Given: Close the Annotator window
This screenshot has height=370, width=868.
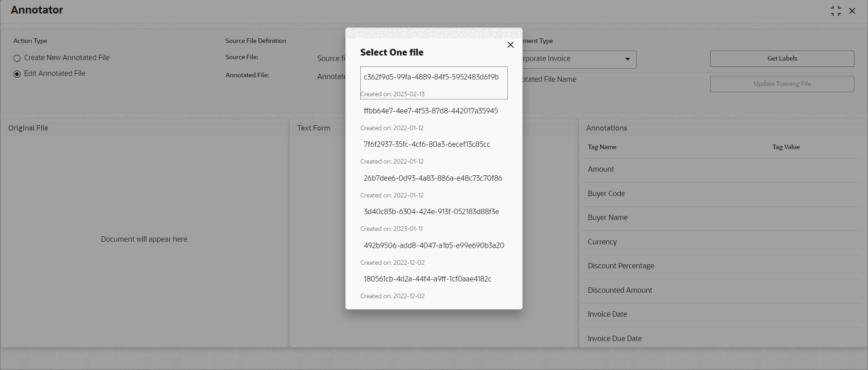Looking at the screenshot, I should [852, 11].
